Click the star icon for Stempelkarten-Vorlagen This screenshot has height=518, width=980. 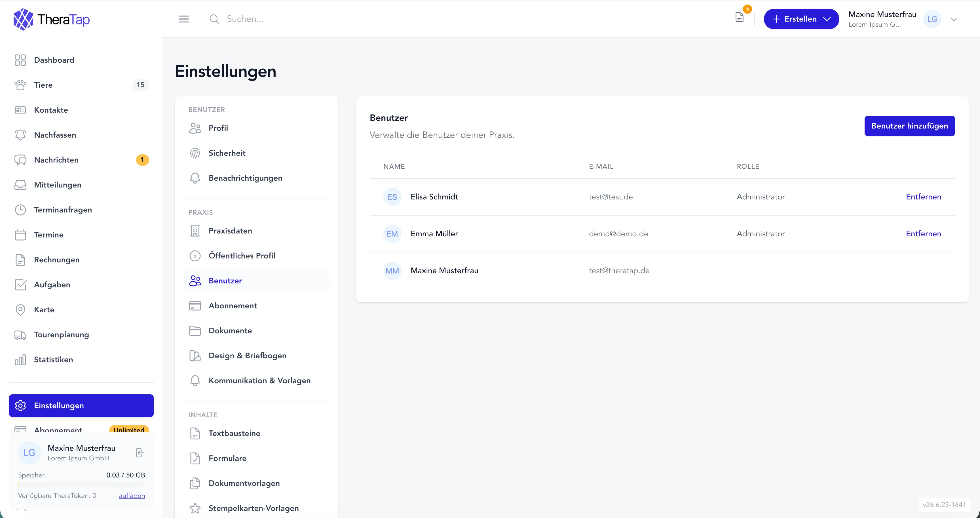[x=195, y=508]
